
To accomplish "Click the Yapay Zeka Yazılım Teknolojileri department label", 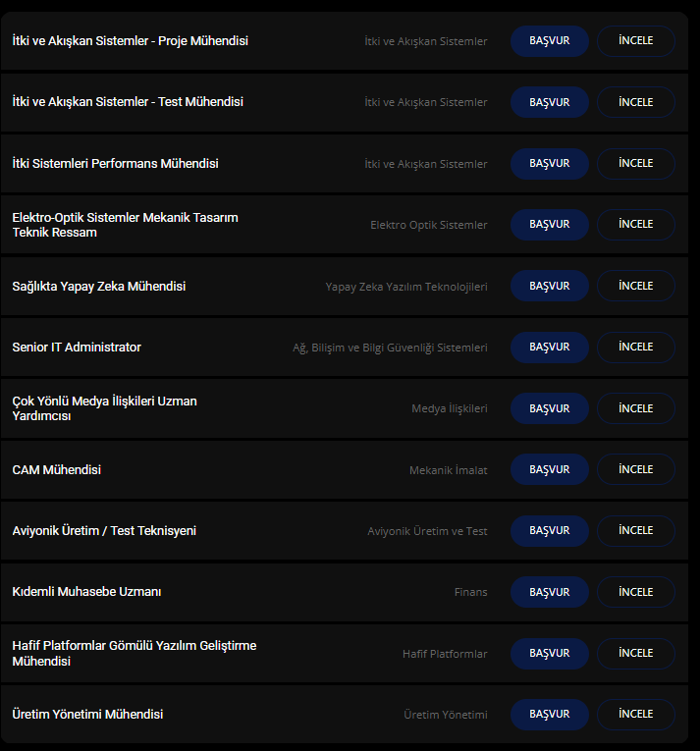I will [x=406, y=287].
